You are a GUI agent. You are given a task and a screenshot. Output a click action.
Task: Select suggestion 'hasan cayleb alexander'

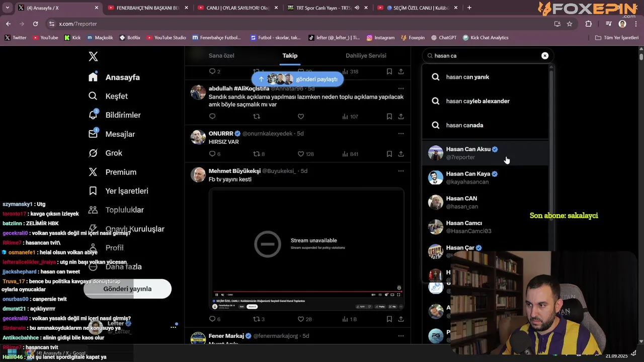point(486,101)
